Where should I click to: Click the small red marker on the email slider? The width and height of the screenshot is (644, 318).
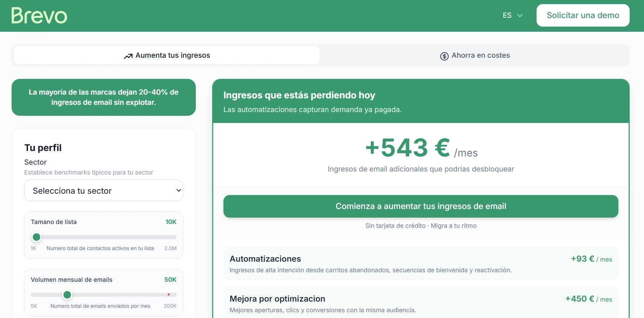click(x=169, y=294)
